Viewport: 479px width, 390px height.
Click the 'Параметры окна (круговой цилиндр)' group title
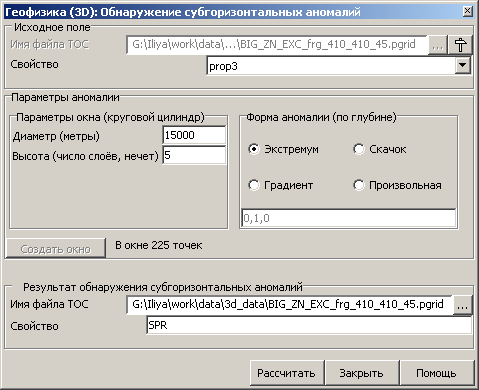pos(110,117)
